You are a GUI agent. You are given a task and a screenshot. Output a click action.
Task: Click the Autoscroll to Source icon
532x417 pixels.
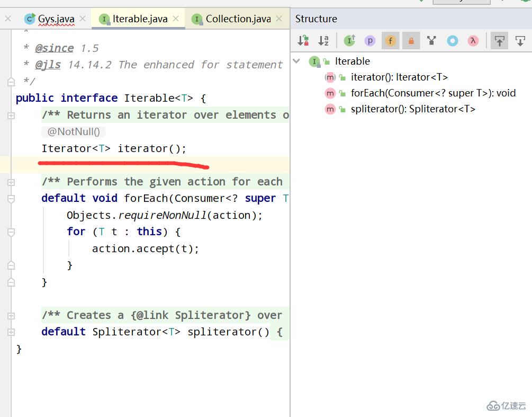(x=499, y=41)
